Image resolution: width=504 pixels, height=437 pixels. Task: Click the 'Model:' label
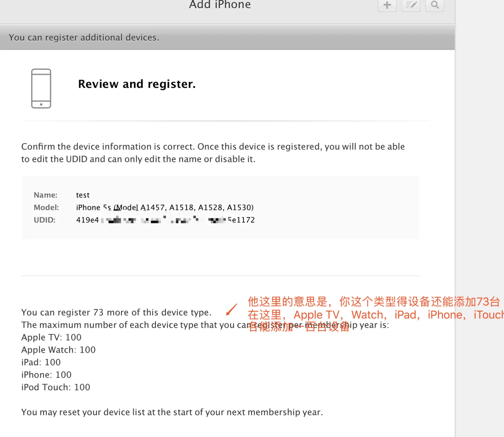coord(46,208)
